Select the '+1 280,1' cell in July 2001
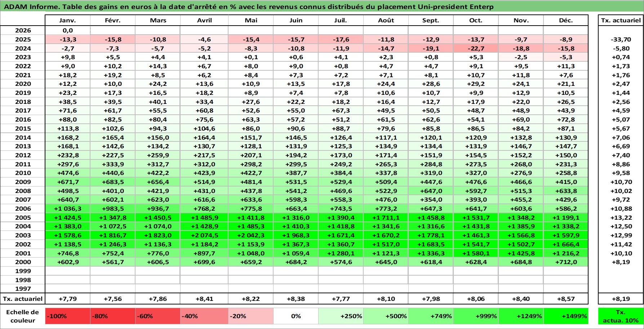This screenshot has width=644, height=329. point(341,253)
